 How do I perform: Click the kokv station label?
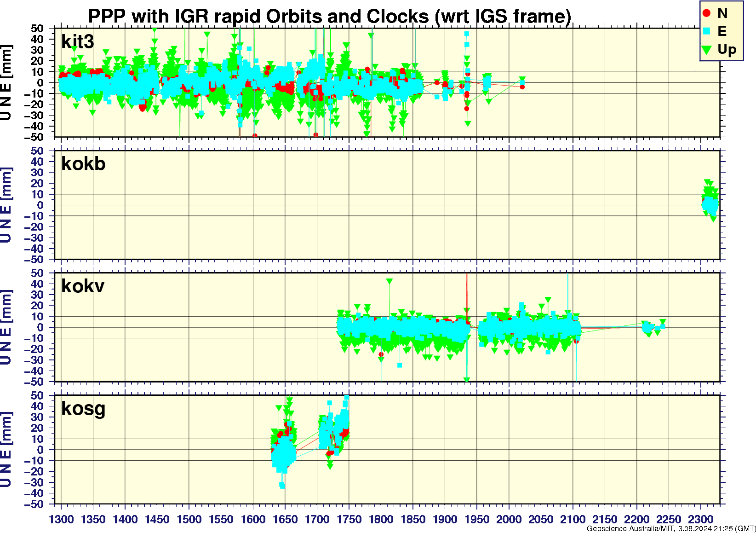(83, 286)
